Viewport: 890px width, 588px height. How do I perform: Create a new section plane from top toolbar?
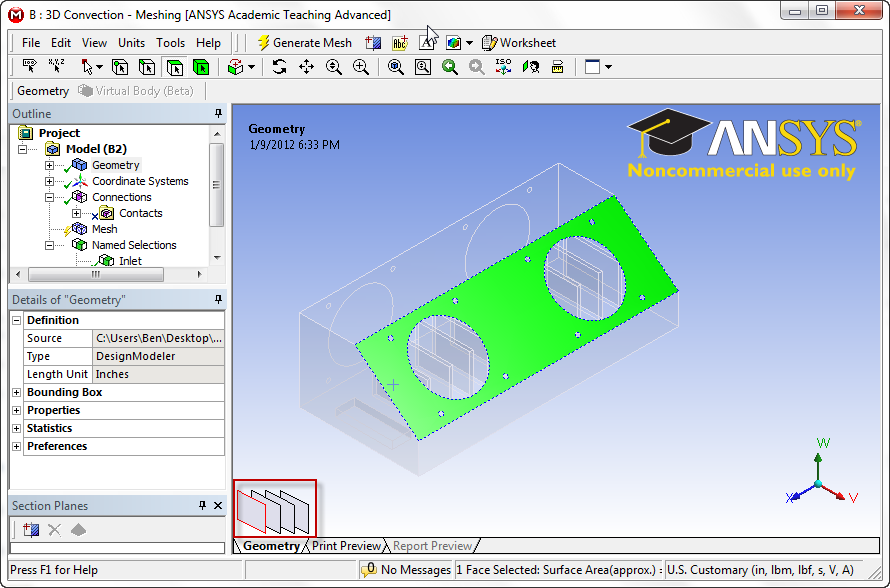373,43
